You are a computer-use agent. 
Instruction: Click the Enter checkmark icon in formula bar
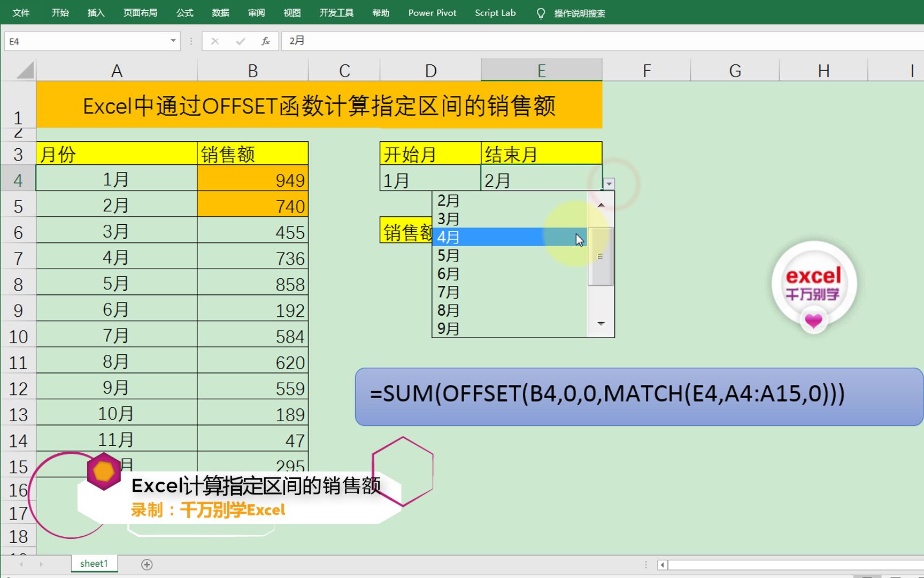click(x=240, y=41)
